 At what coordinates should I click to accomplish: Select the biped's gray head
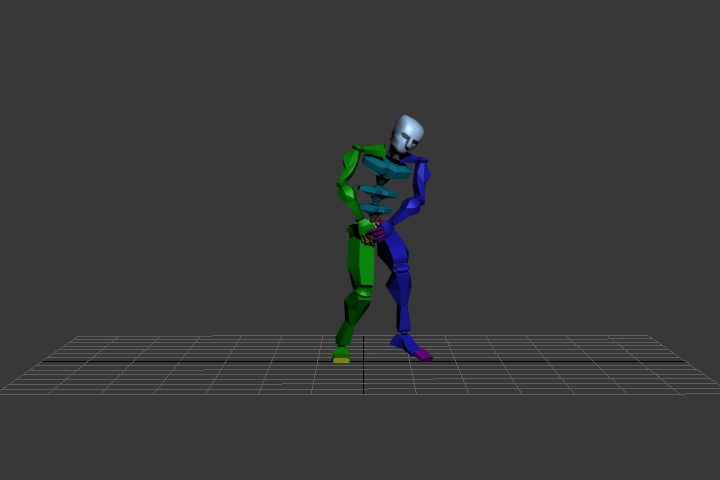407,134
